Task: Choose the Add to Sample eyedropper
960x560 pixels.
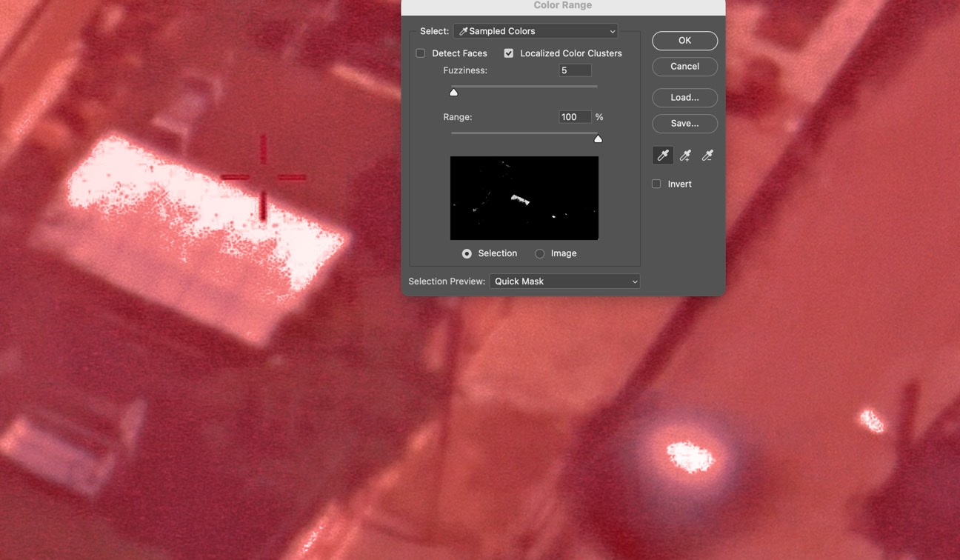Action: click(x=685, y=156)
